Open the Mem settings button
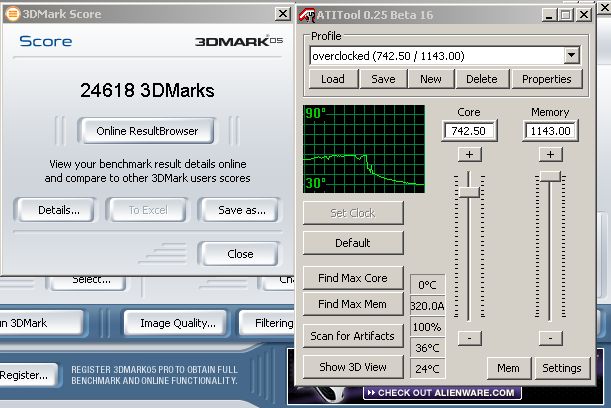The height and width of the screenshot is (408, 611). (509, 368)
